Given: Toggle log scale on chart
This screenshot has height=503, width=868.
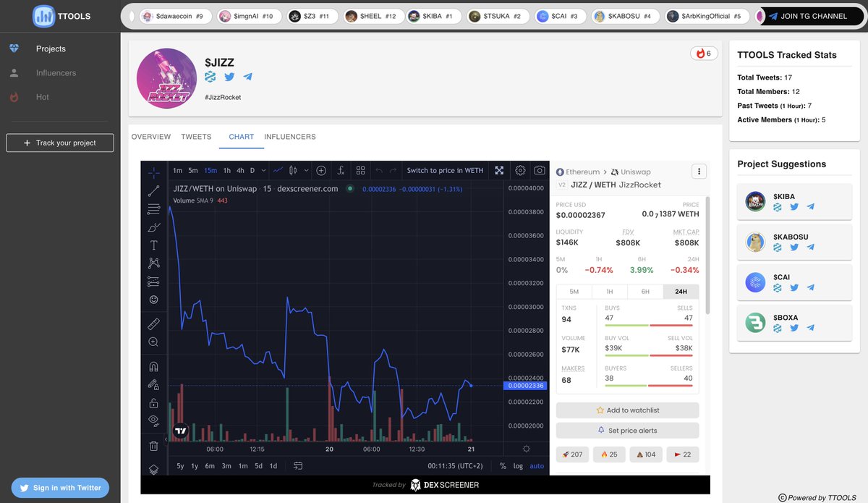Looking at the screenshot, I should [518, 466].
